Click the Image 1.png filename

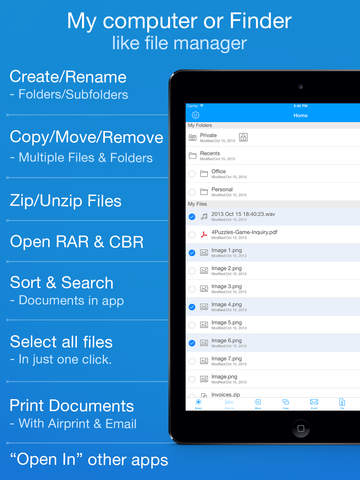(227, 250)
